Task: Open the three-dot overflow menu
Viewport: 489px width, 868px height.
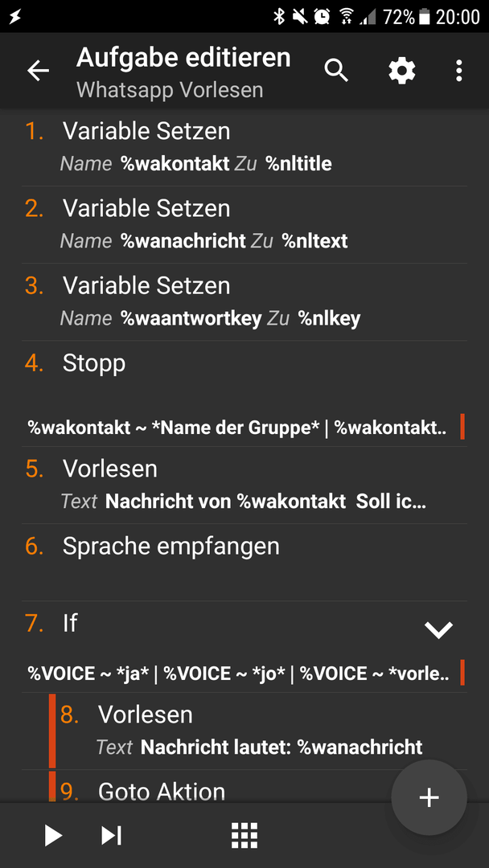Action: coord(458,71)
